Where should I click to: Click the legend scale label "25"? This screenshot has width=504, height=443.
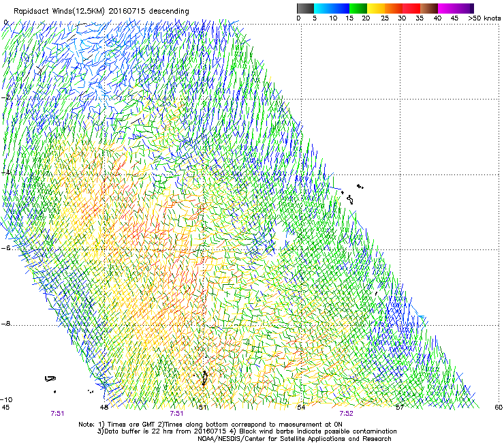pos(385,18)
